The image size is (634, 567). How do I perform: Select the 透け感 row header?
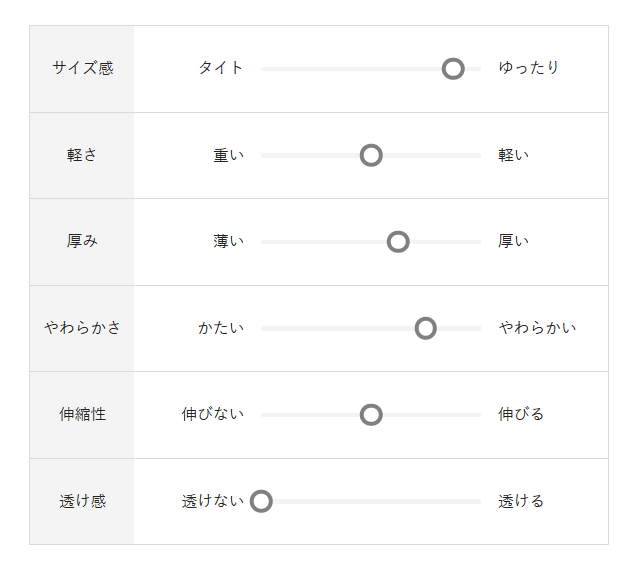pyautogui.click(x=82, y=501)
